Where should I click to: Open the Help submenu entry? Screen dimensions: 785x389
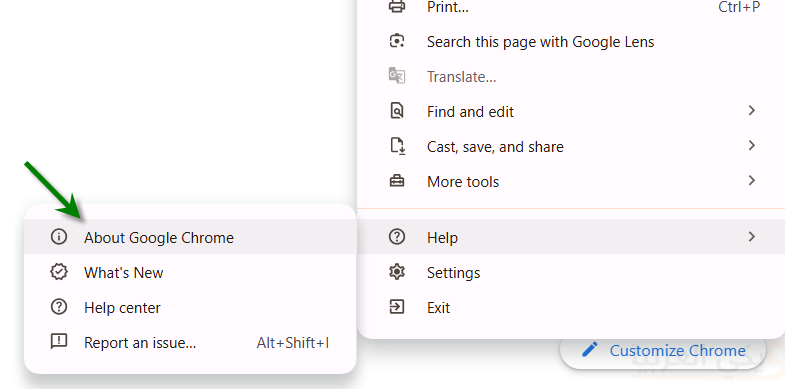(x=571, y=237)
